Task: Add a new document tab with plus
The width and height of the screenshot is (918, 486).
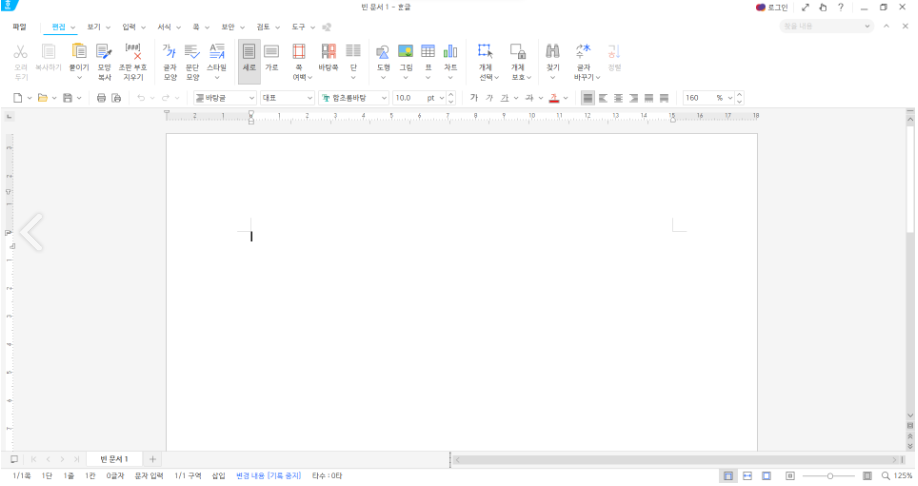Action: point(152,459)
